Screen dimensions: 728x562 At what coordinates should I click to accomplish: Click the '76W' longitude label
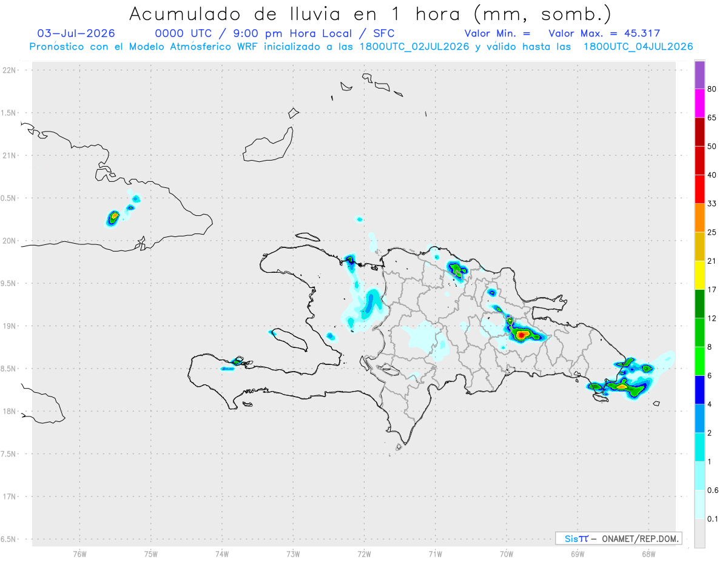coord(79,554)
